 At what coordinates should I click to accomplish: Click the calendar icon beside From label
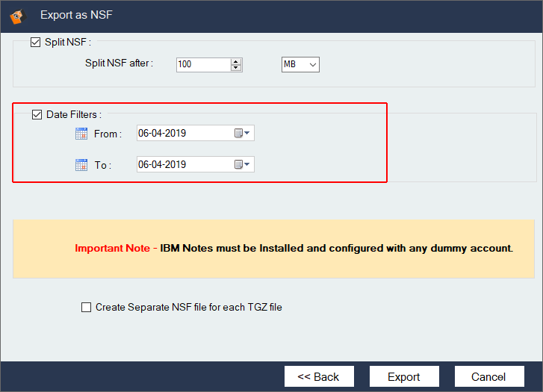coord(81,134)
